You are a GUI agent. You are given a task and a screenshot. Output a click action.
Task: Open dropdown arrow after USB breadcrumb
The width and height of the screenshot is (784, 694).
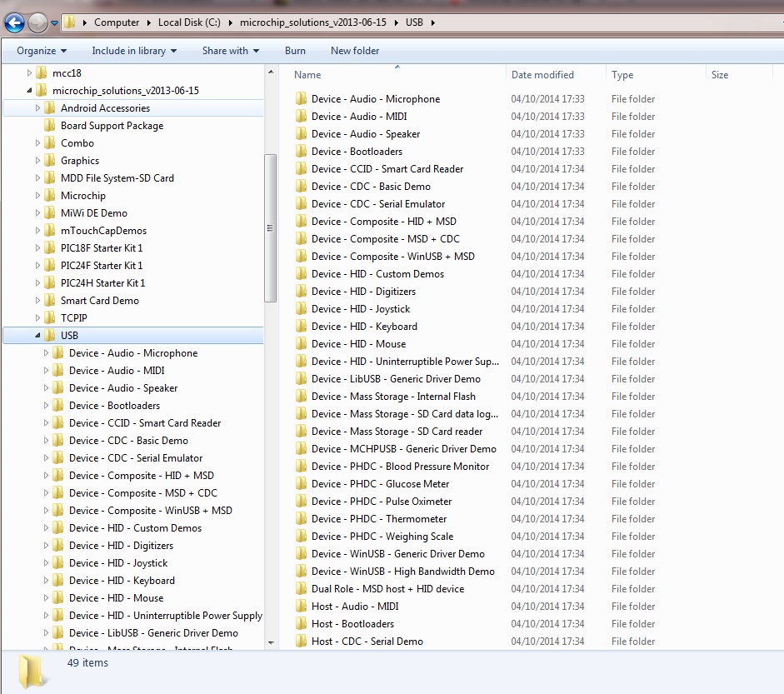432,22
